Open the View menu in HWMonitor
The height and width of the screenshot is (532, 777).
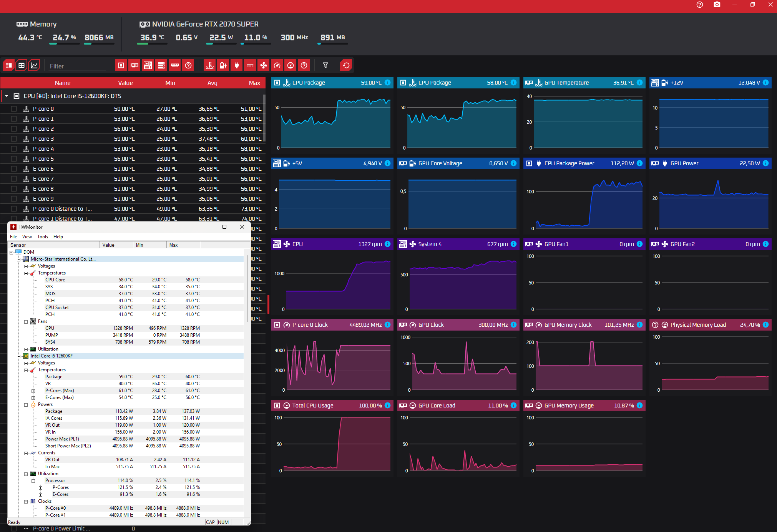click(27, 237)
